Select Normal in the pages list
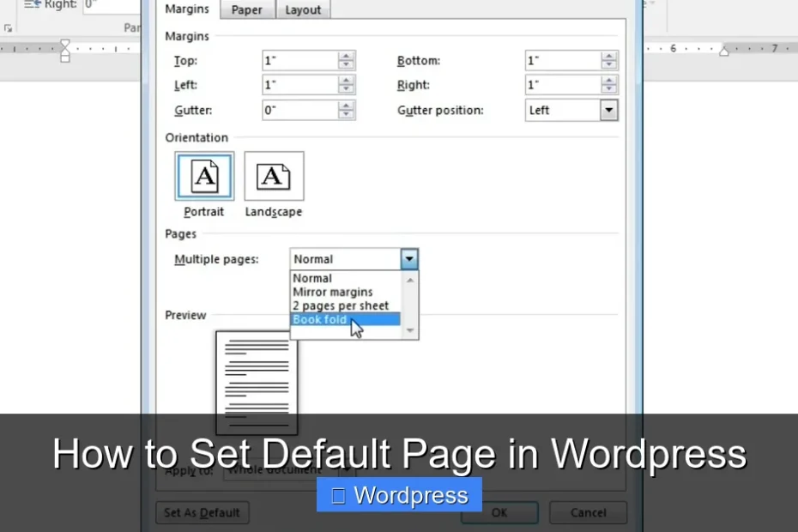This screenshot has width=798, height=532. (x=346, y=279)
